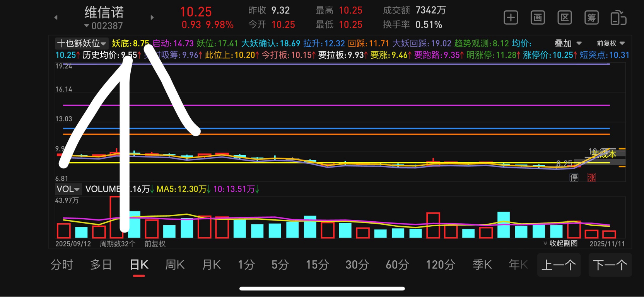644x297 pixels.
Task: Switch to 年K tab
Action: (518, 265)
